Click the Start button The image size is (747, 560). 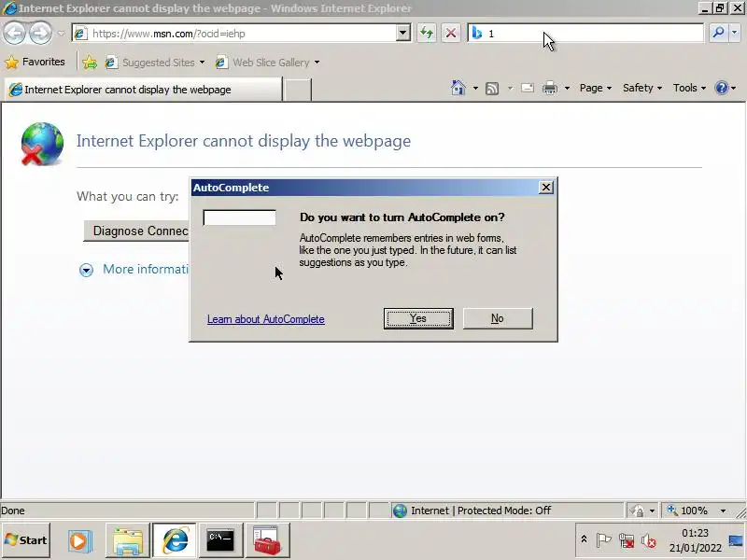26,540
